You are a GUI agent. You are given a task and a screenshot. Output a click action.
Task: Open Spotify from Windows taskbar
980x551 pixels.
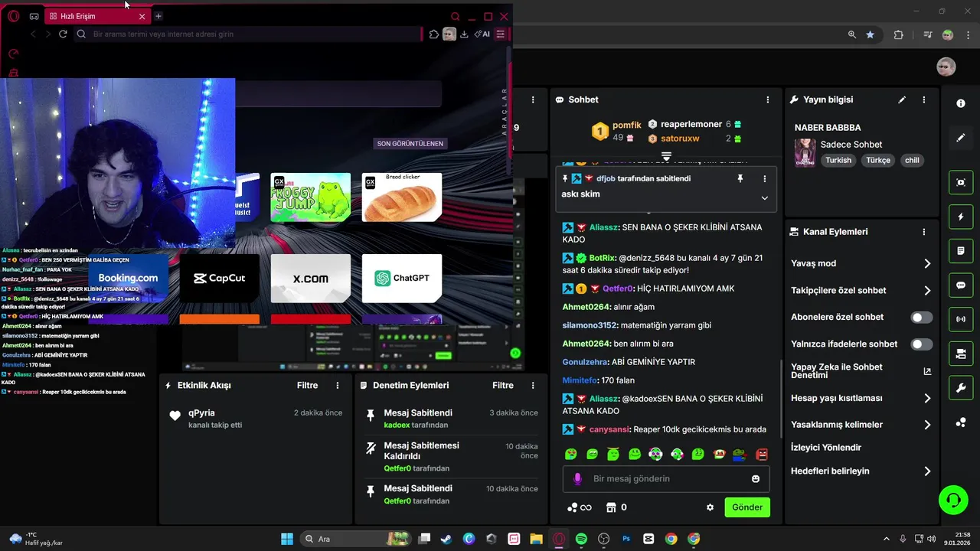pyautogui.click(x=582, y=539)
